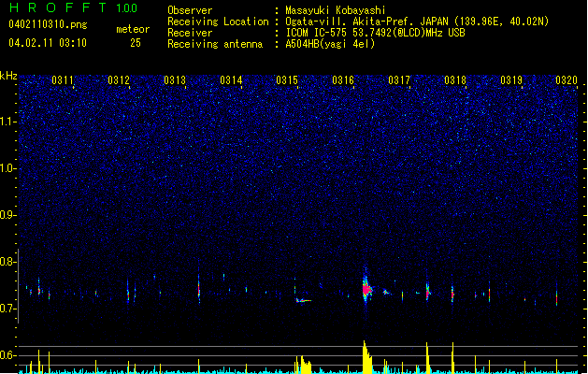Click the 0.7 frequency axis label
The image size is (588, 374).
coord(7,309)
